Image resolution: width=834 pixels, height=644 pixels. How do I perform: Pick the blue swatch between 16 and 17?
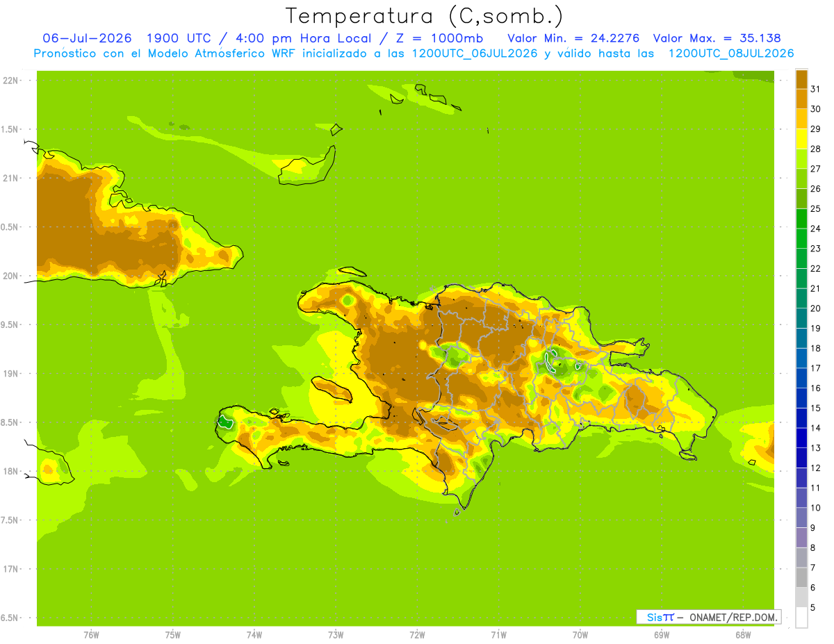[x=801, y=378]
